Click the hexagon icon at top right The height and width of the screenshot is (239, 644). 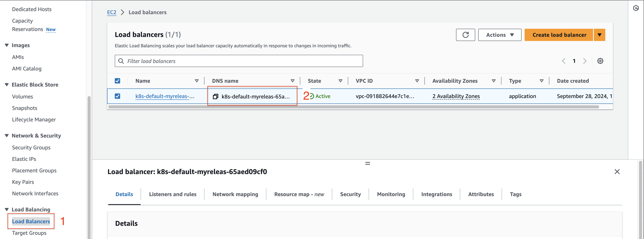coord(636,8)
